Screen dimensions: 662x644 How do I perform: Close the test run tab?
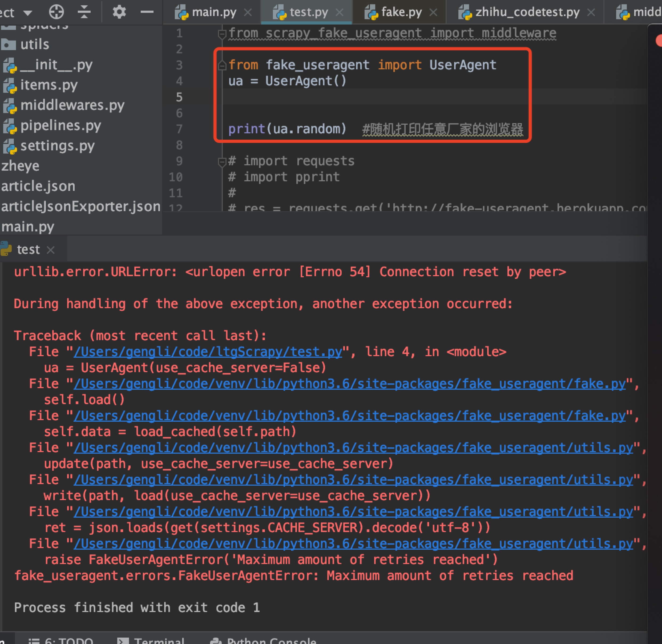51,250
